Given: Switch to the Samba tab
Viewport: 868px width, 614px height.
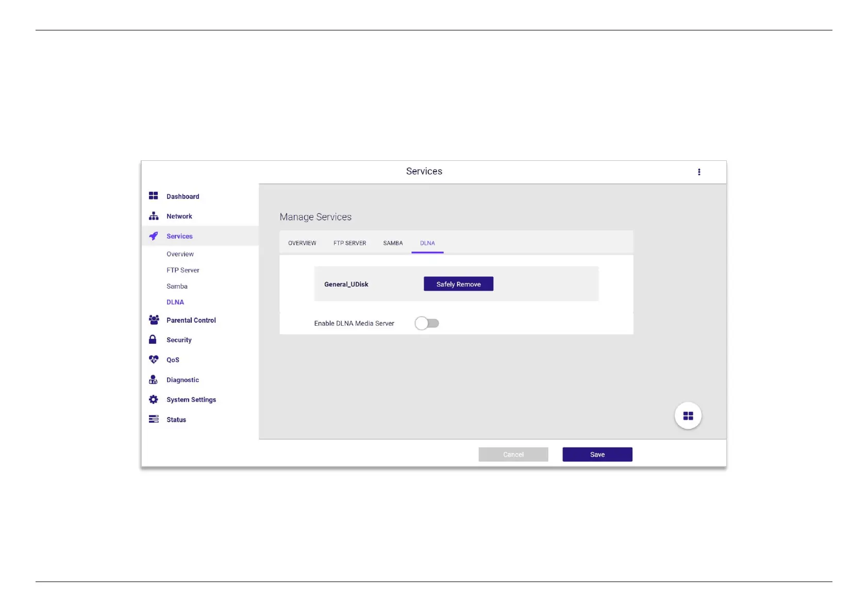Looking at the screenshot, I should [x=393, y=243].
